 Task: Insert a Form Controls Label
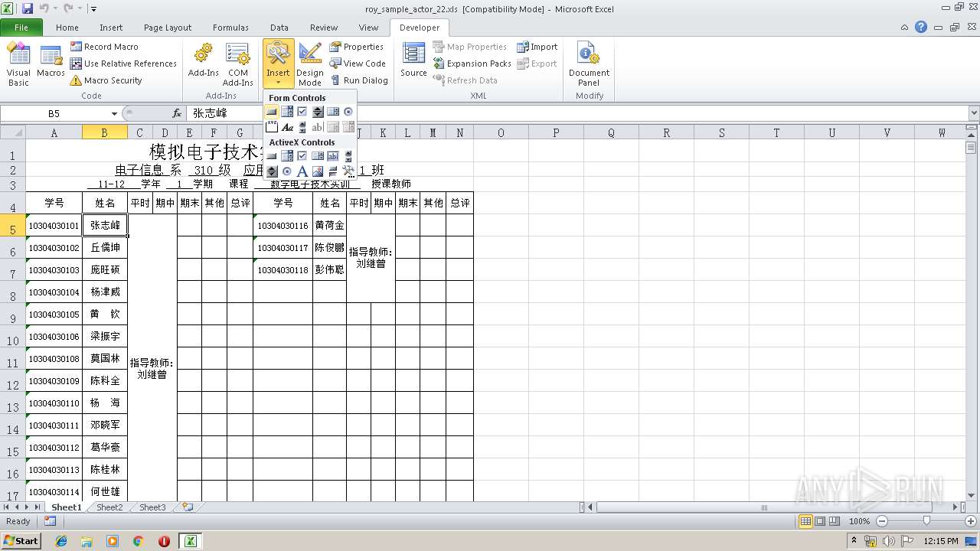click(287, 127)
